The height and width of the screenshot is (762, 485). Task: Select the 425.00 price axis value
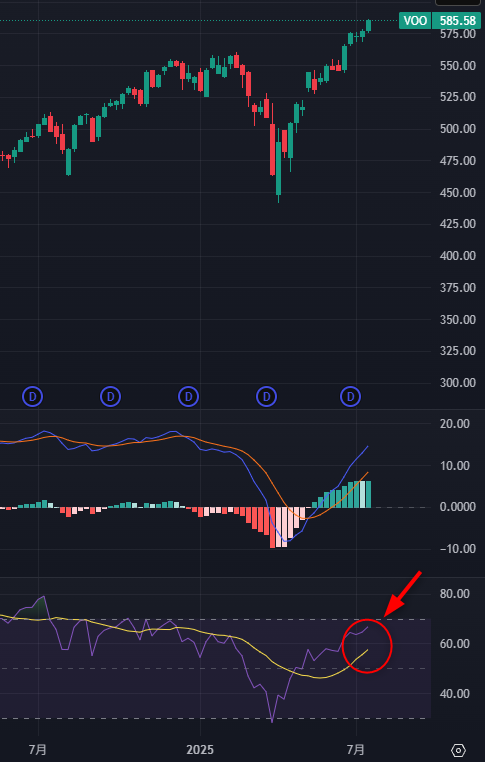click(458, 224)
